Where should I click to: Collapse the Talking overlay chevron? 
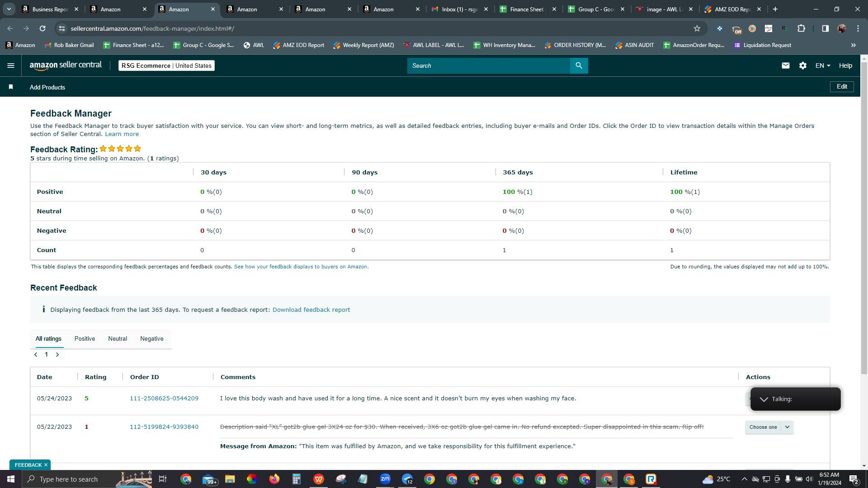coord(764,399)
